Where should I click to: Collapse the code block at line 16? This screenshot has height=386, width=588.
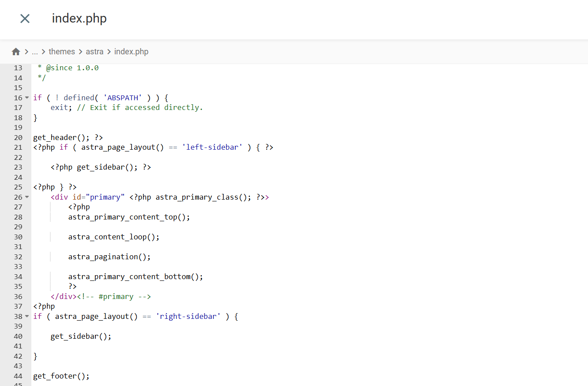pyautogui.click(x=27, y=98)
